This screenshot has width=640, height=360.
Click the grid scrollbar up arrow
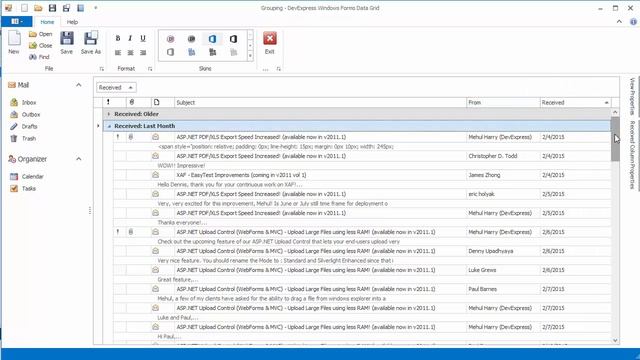(x=615, y=112)
